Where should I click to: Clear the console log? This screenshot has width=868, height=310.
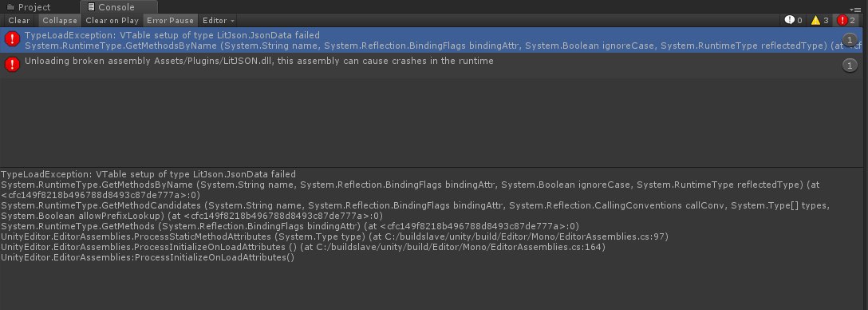pyautogui.click(x=19, y=21)
